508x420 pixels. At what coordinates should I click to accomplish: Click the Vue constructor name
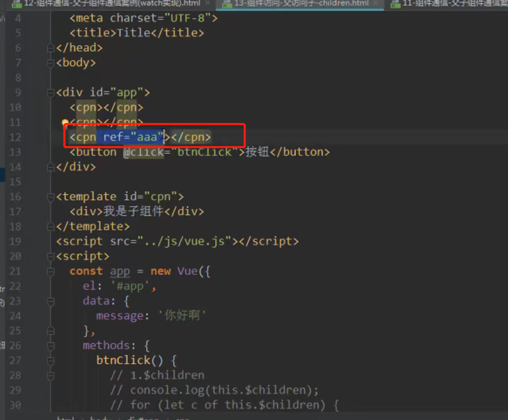point(187,271)
